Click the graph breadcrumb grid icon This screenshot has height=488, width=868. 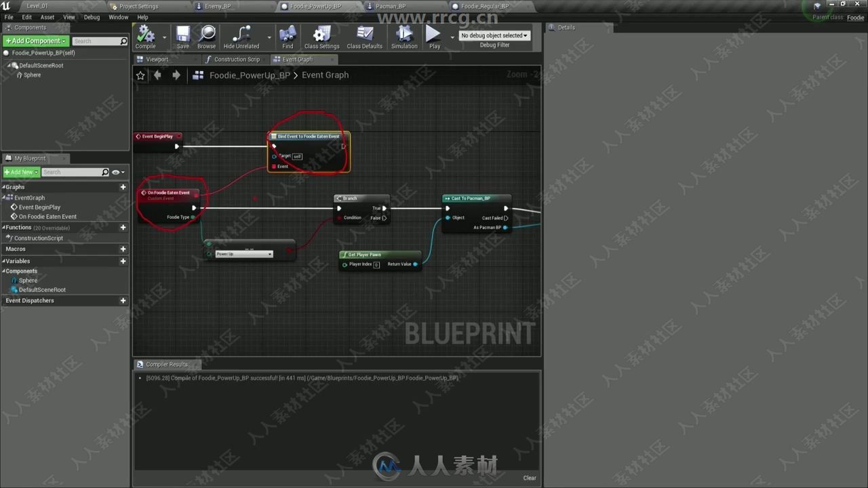click(x=198, y=75)
